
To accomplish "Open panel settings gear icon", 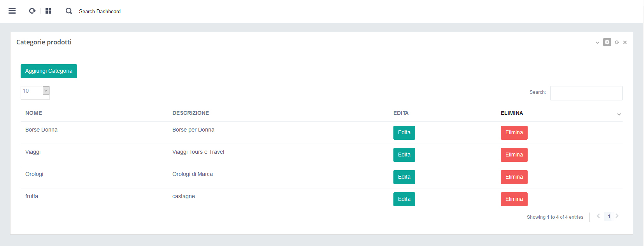I will pyautogui.click(x=607, y=42).
